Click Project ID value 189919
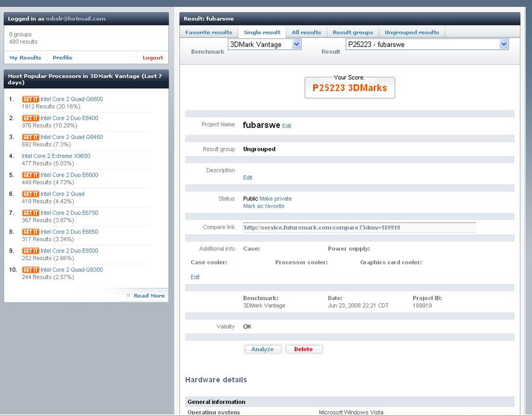The width and height of the screenshot is (532, 416). (422, 306)
